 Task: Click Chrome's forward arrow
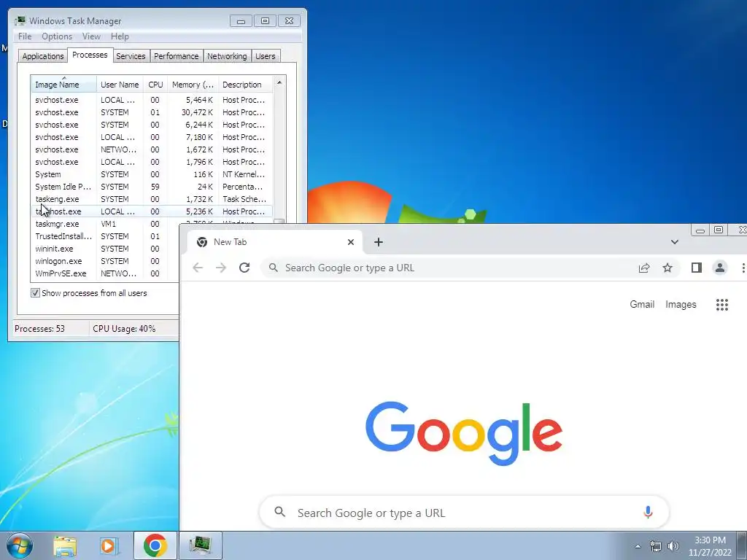(x=221, y=268)
